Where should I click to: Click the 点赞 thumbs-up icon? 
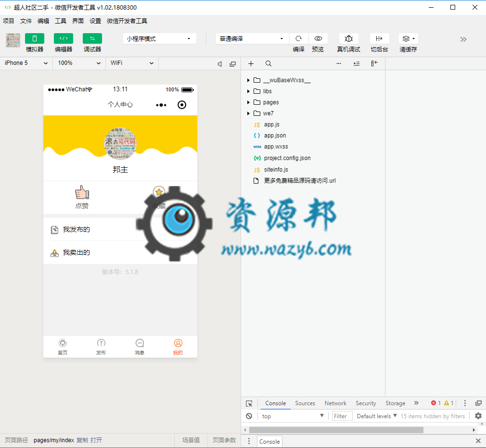pyautogui.click(x=82, y=193)
